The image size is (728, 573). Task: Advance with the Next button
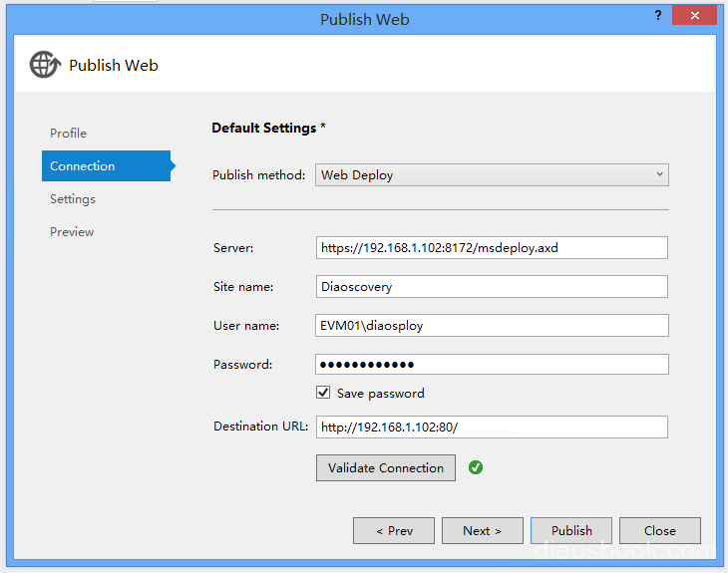(483, 531)
